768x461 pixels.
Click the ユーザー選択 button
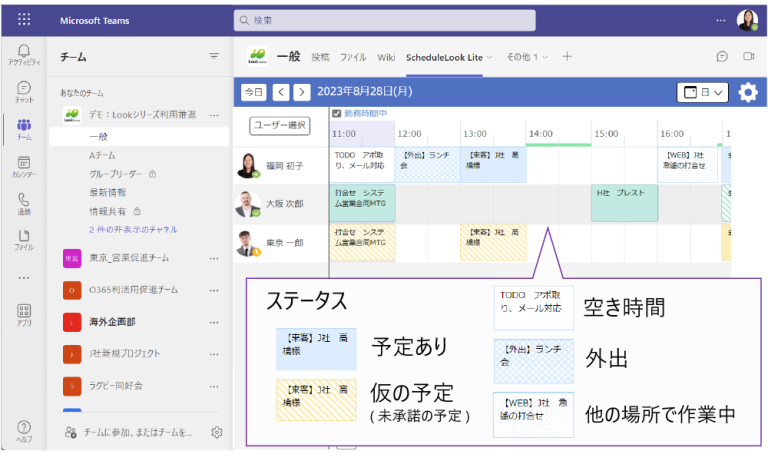(x=280, y=126)
